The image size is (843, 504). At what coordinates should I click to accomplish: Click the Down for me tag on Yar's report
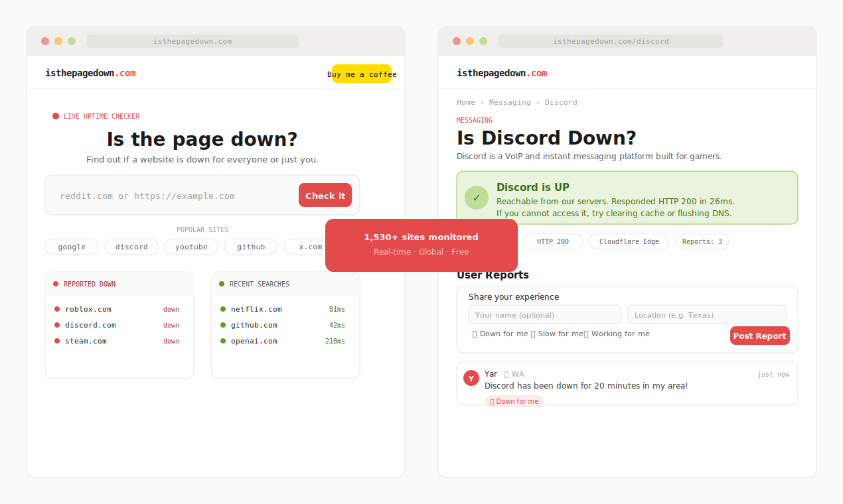tap(514, 401)
